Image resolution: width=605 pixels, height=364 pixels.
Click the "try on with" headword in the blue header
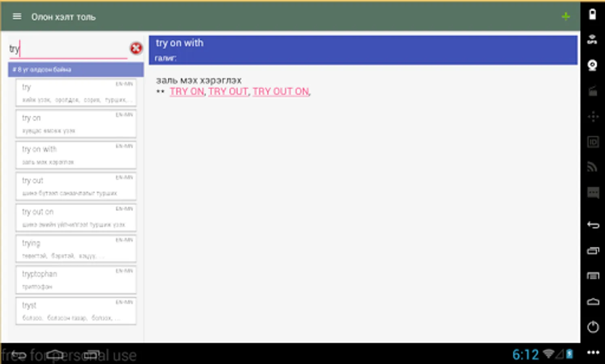(180, 43)
